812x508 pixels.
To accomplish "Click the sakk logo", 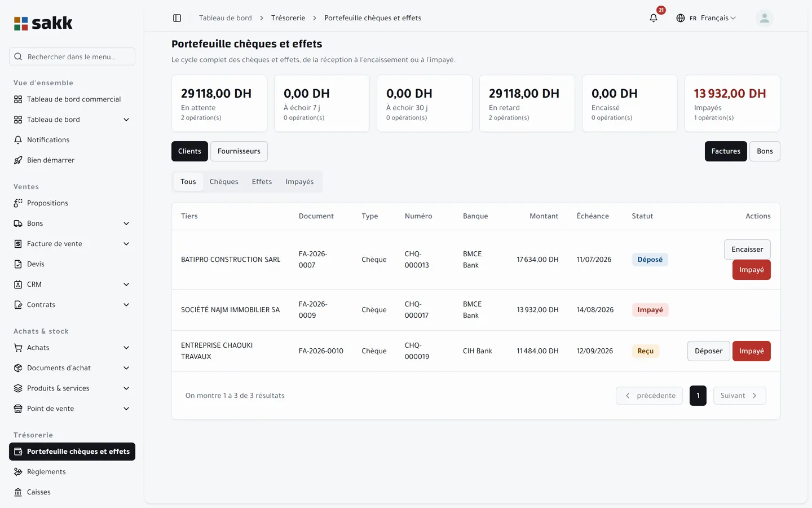I will [43, 23].
